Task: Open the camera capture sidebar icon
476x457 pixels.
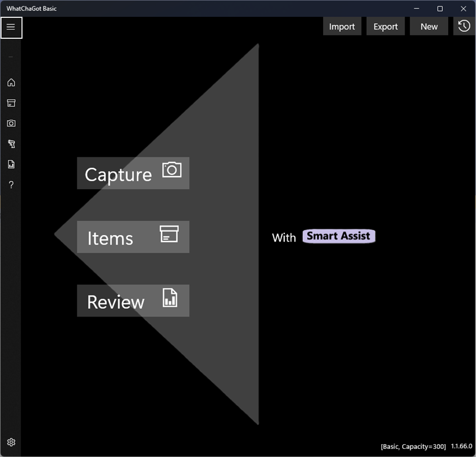Action: [11, 124]
